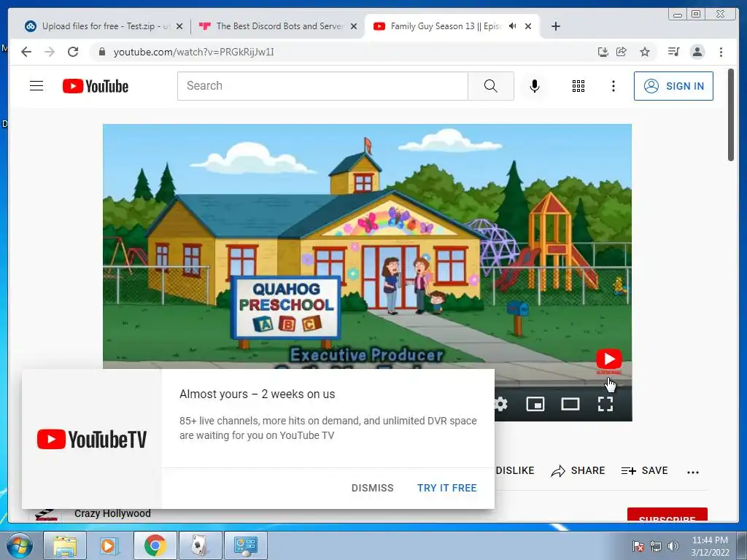Image resolution: width=747 pixels, height=560 pixels.
Task: Close the Family Guy tab
Action: 528,26
